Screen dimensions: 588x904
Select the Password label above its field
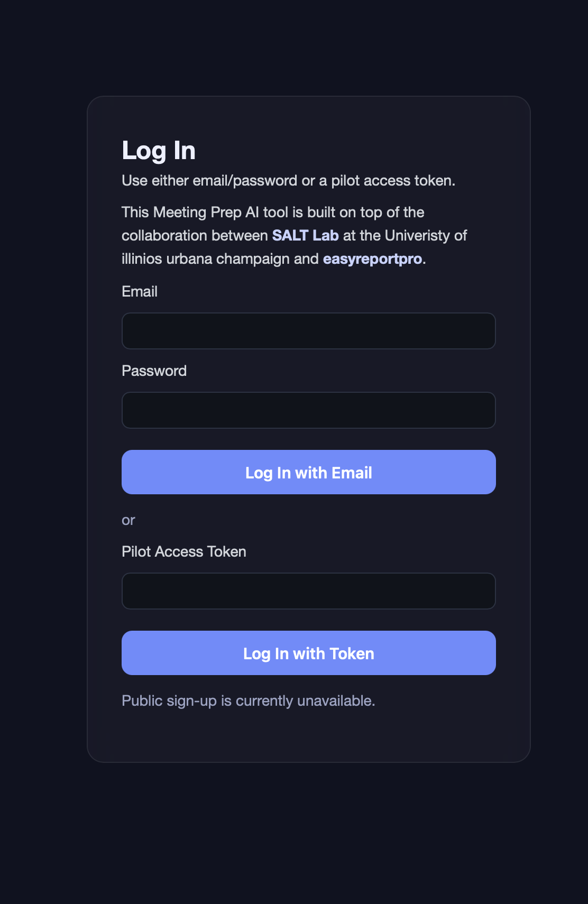click(x=154, y=371)
